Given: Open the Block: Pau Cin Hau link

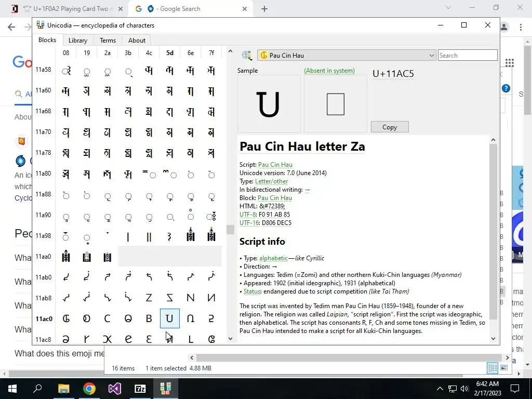Looking at the screenshot, I should coord(274,198).
